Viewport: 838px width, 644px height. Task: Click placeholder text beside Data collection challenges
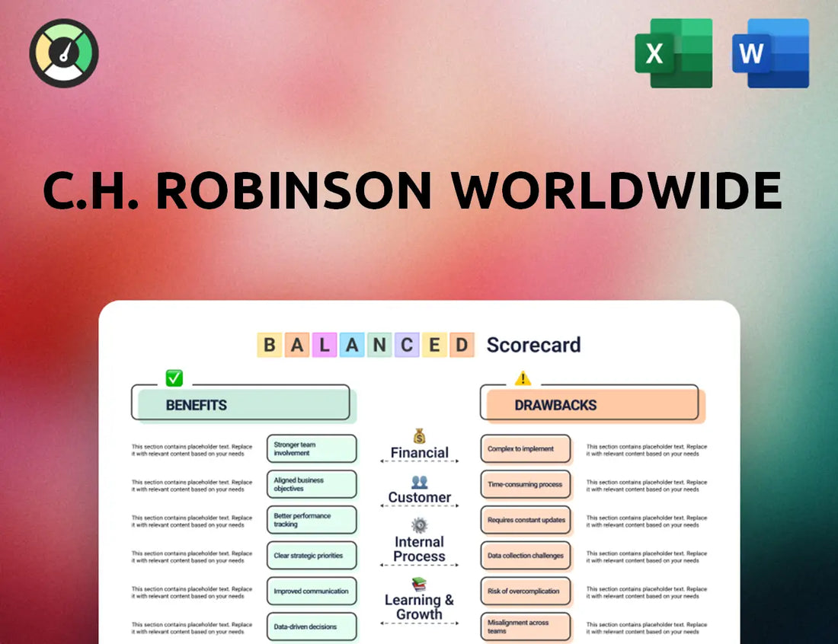[x=647, y=557]
